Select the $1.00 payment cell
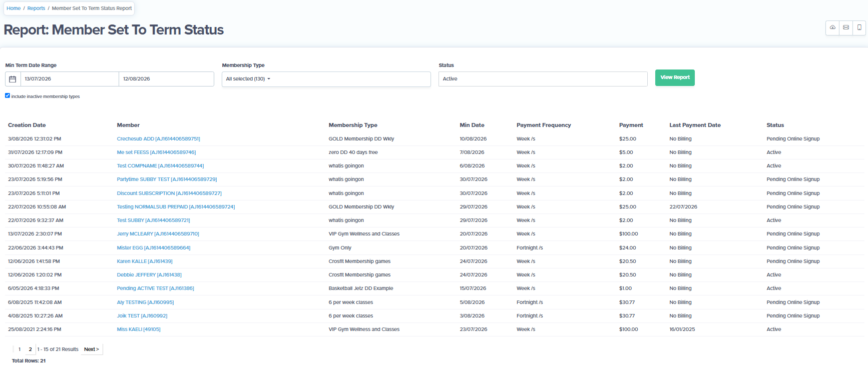The width and height of the screenshot is (868, 366). click(626, 288)
